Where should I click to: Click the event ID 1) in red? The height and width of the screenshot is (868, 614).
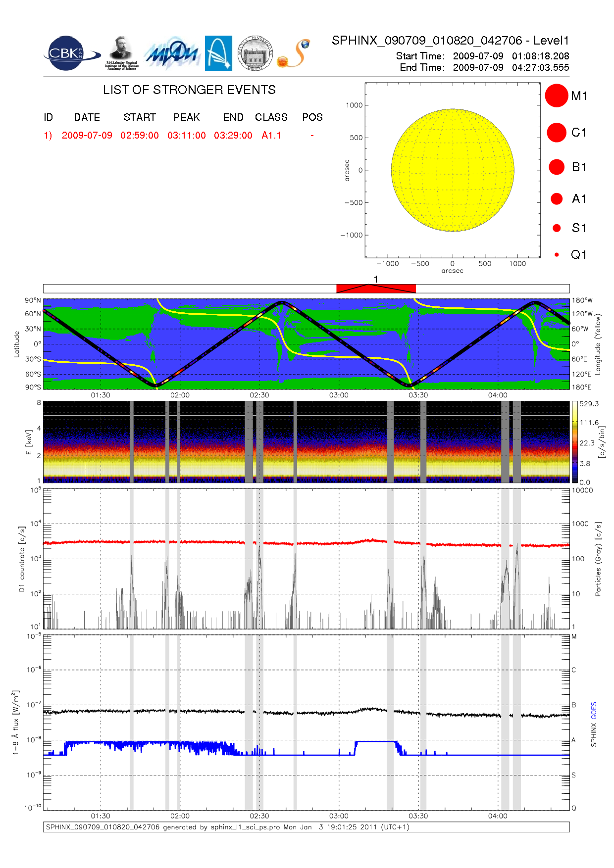[48, 135]
